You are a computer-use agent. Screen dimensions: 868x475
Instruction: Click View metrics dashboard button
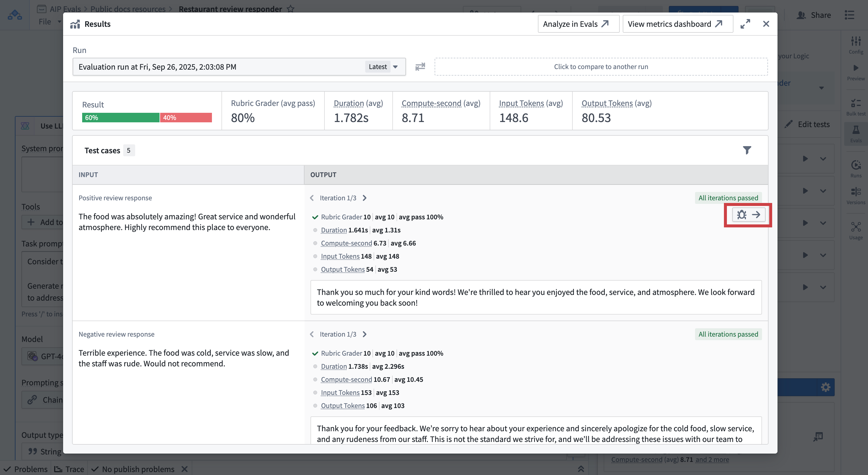(x=677, y=24)
